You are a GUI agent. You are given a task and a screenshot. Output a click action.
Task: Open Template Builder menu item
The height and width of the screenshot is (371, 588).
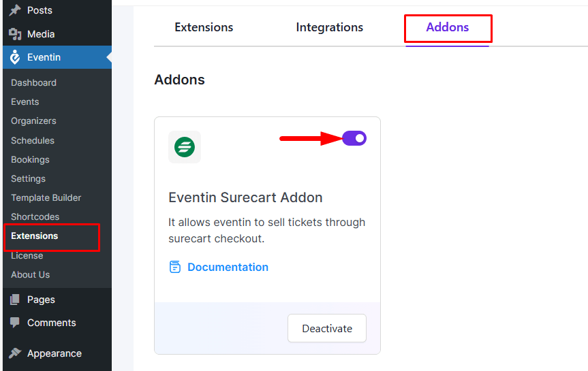click(46, 197)
